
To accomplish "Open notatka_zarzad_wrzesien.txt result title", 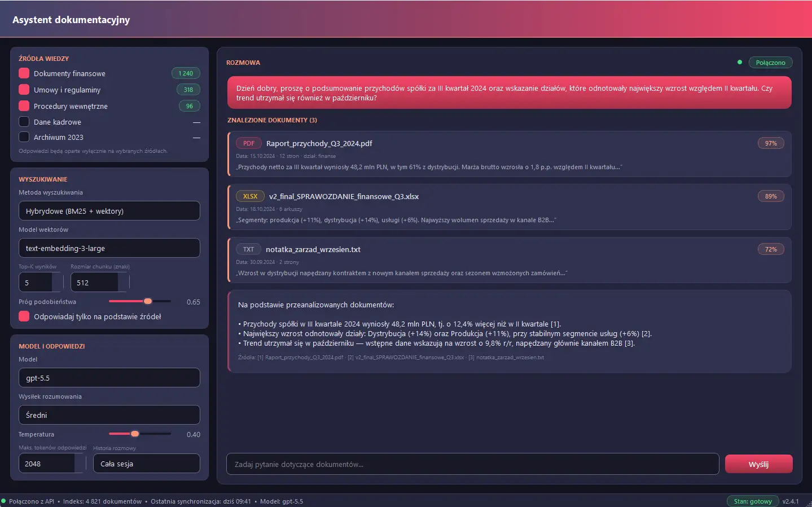I will pyautogui.click(x=313, y=249).
